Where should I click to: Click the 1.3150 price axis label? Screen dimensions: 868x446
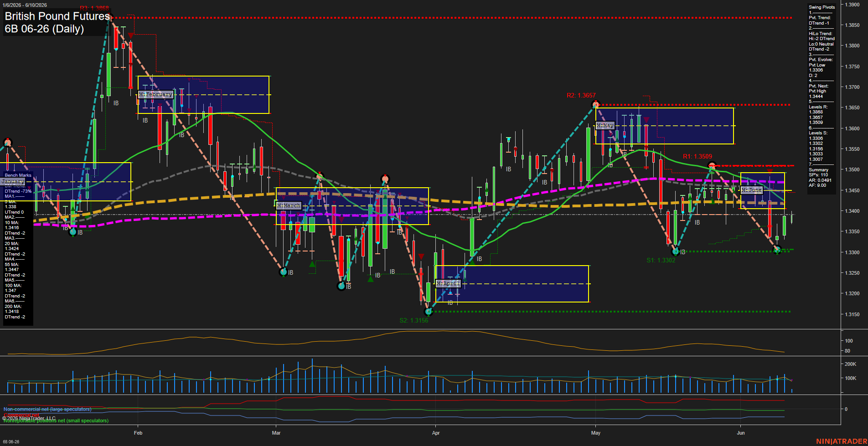point(852,314)
